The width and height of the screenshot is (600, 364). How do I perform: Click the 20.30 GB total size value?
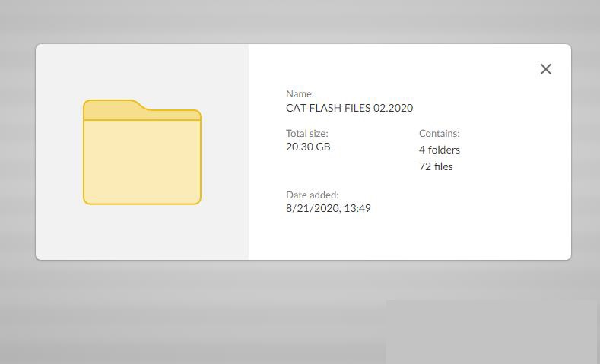click(x=308, y=147)
